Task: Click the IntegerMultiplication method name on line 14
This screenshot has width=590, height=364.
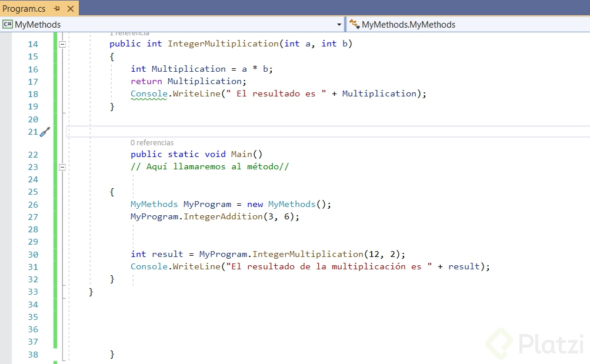Action: pyautogui.click(x=223, y=44)
